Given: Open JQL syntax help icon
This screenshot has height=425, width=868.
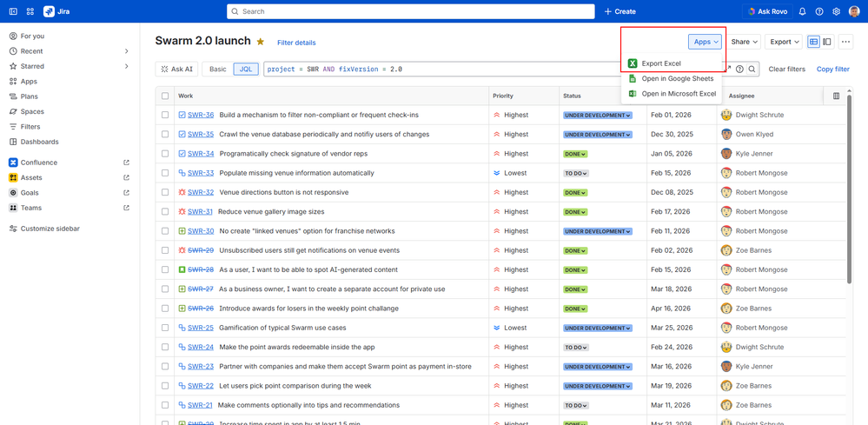Looking at the screenshot, I should [x=739, y=70].
